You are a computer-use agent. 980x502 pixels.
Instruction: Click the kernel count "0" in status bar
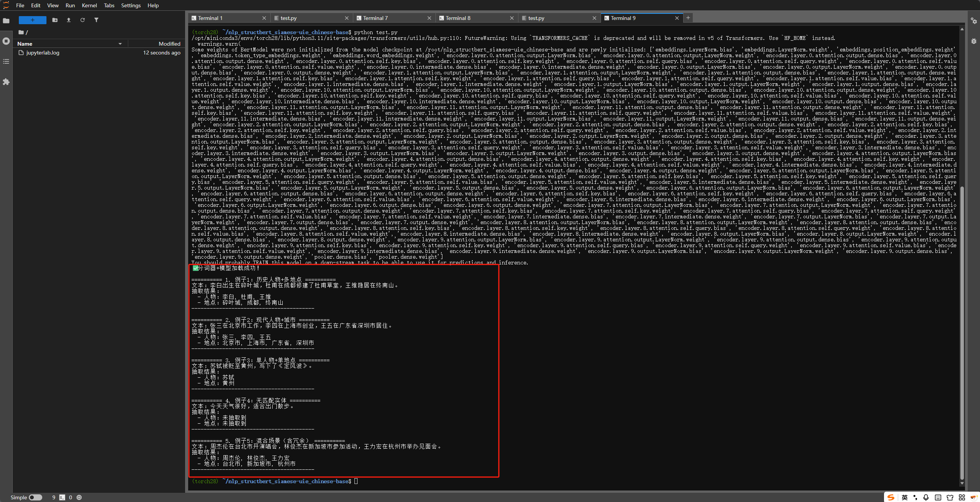pos(71,497)
